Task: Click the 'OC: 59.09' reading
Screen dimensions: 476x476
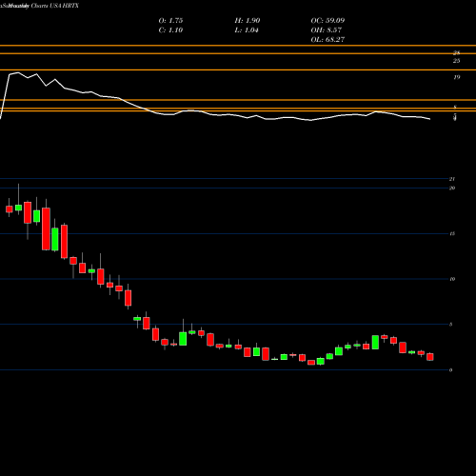Action: click(327, 21)
